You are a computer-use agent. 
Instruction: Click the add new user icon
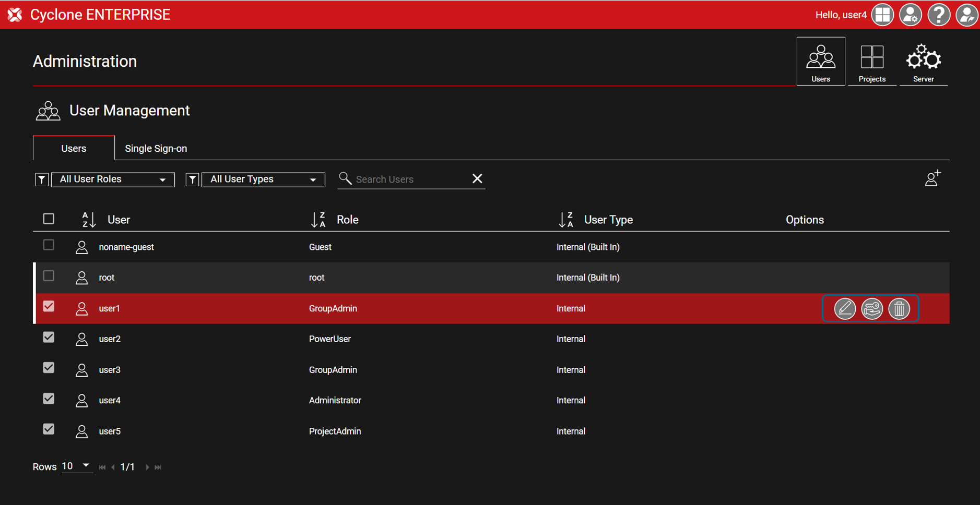(x=932, y=179)
